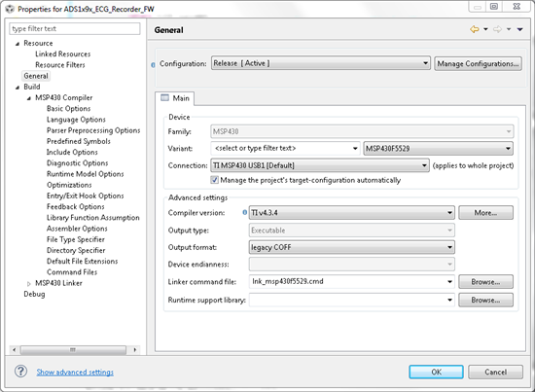Click the help question mark icon

tap(20, 372)
